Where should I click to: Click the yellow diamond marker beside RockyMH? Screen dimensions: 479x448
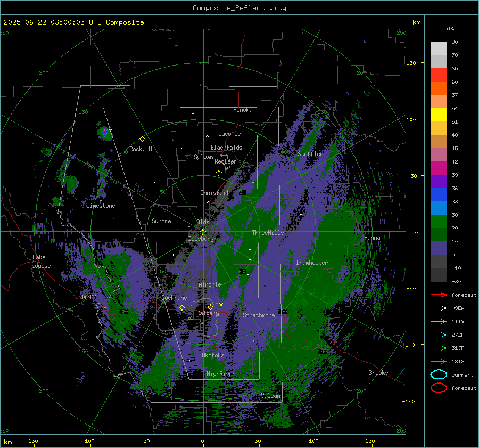pos(142,139)
